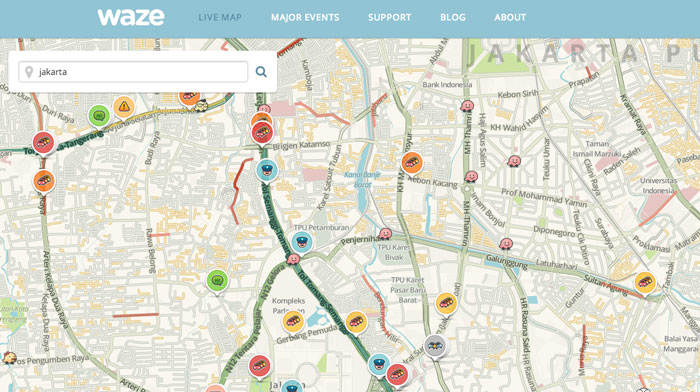Image resolution: width=700 pixels, height=392 pixels.
Task: Click the 'KH Wahid Hasyim' street label
Action: tap(520, 119)
